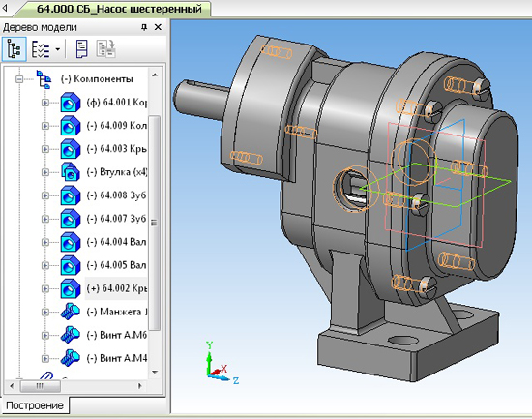This screenshot has width=532, height=419.
Task: Click the document properties page icon in the toolbar
Action: [x=81, y=49]
